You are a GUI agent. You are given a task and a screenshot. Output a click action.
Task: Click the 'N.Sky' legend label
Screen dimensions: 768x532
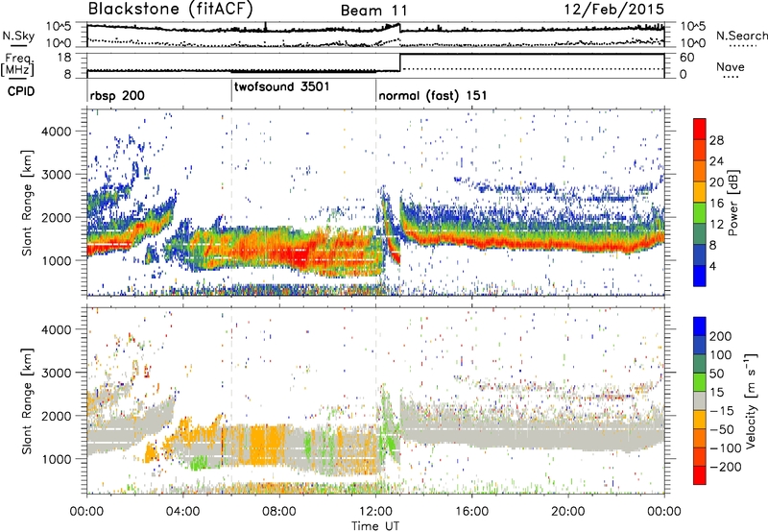pyautogui.click(x=18, y=36)
